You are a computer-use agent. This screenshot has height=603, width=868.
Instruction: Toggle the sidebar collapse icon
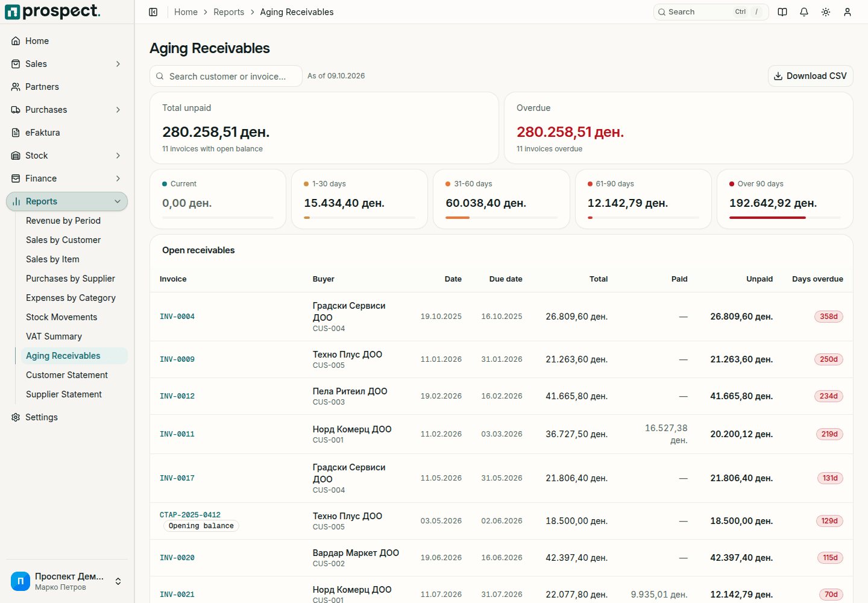[x=153, y=12]
